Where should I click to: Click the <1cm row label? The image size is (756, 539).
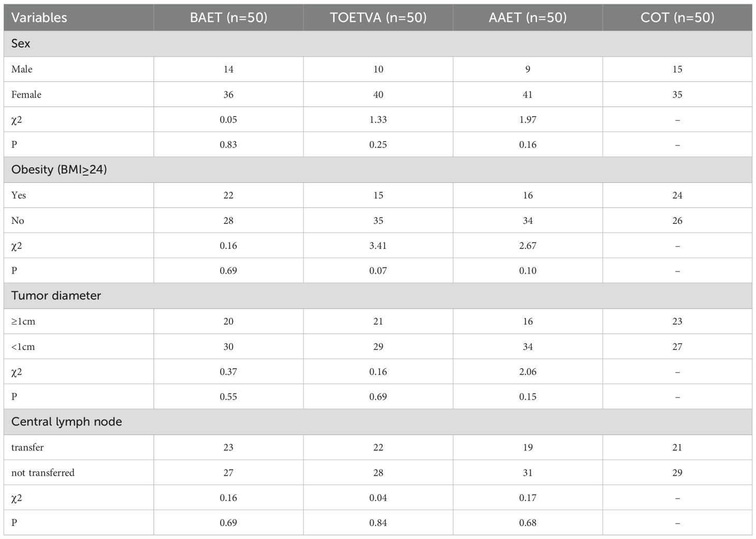tap(23, 347)
